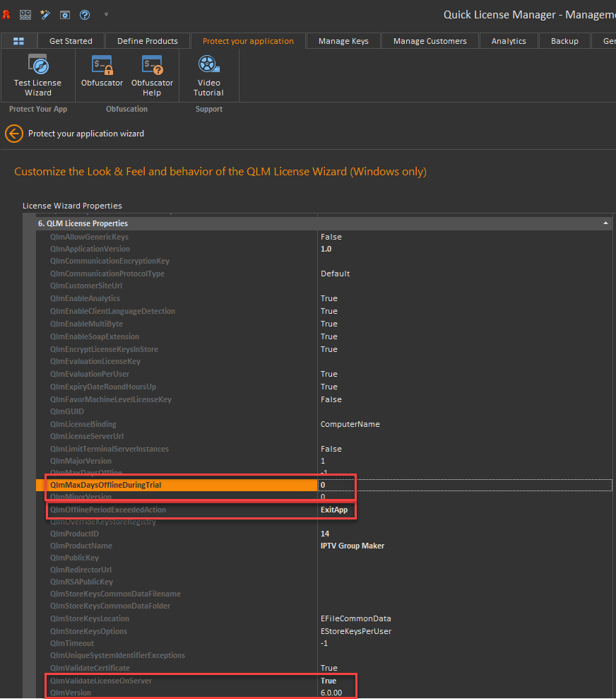Open the home grid ribbon tab

point(18,41)
